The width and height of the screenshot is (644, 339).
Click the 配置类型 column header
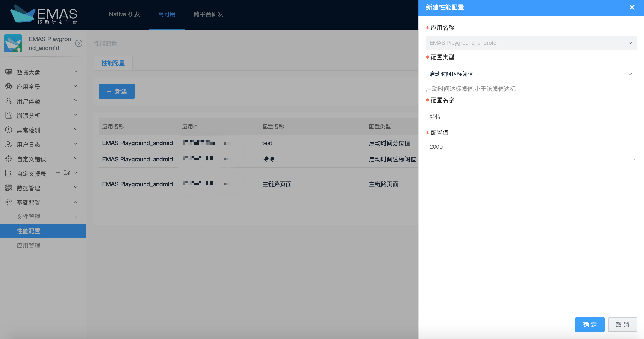380,126
